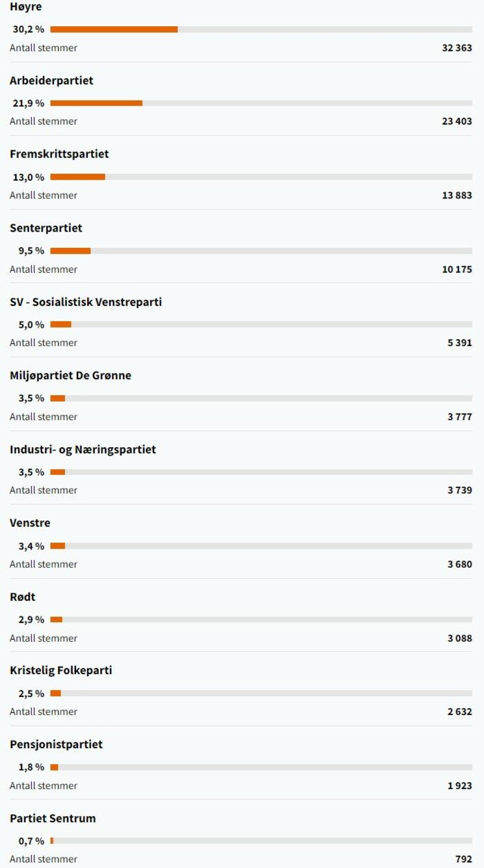The height and width of the screenshot is (868, 484).
Task: Click the 23 403 vote count
Action: 457,122
